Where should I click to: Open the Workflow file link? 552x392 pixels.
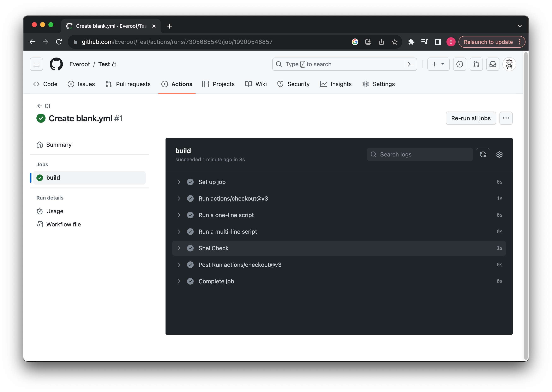click(x=64, y=225)
